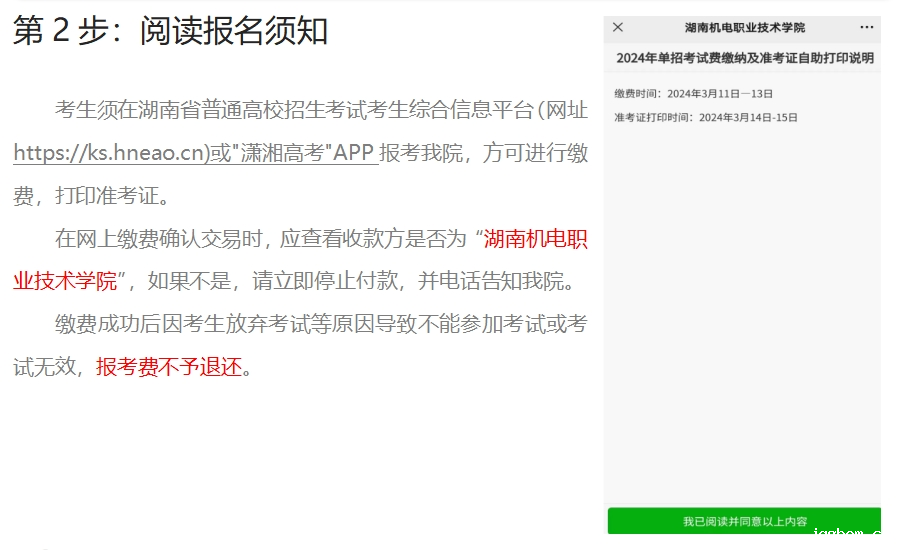Click the 准考证打印时间 3月14日-15日 line
The height and width of the screenshot is (550, 900).
point(705,117)
